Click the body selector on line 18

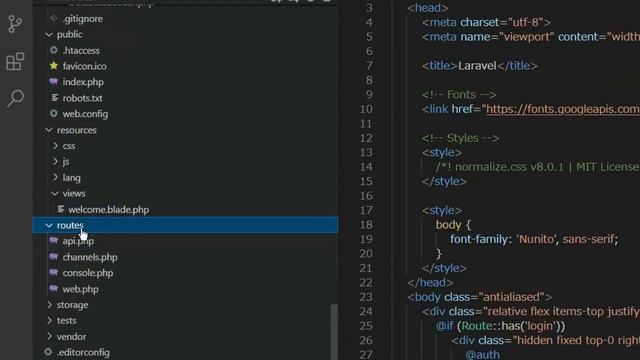(449, 225)
